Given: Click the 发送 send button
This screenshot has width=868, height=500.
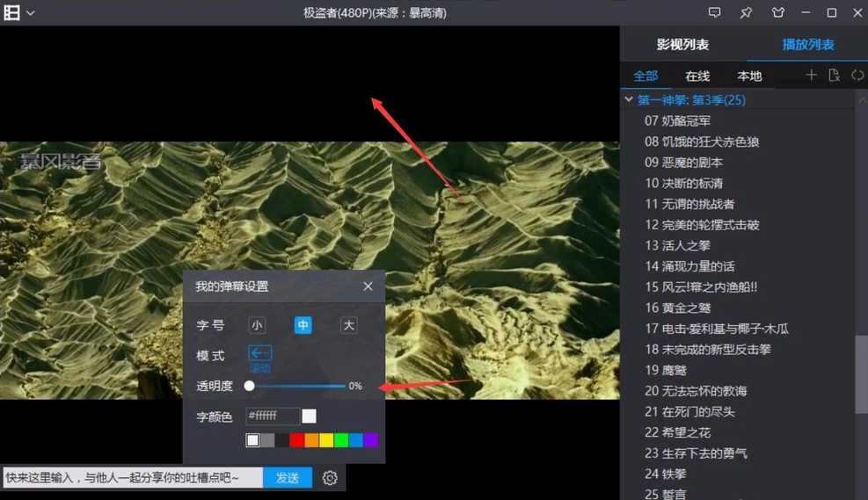Looking at the screenshot, I should [x=288, y=478].
